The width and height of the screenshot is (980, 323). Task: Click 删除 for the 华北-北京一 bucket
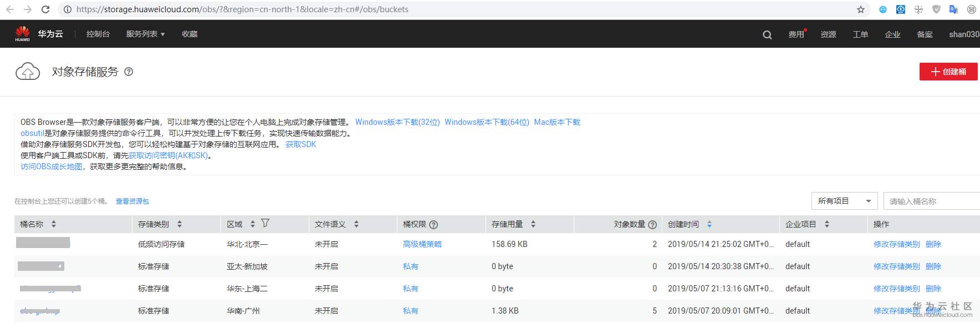coord(933,244)
